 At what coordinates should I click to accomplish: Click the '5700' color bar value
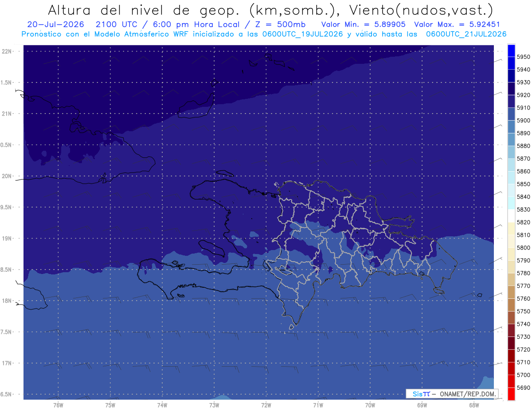click(x=523, y=375)
